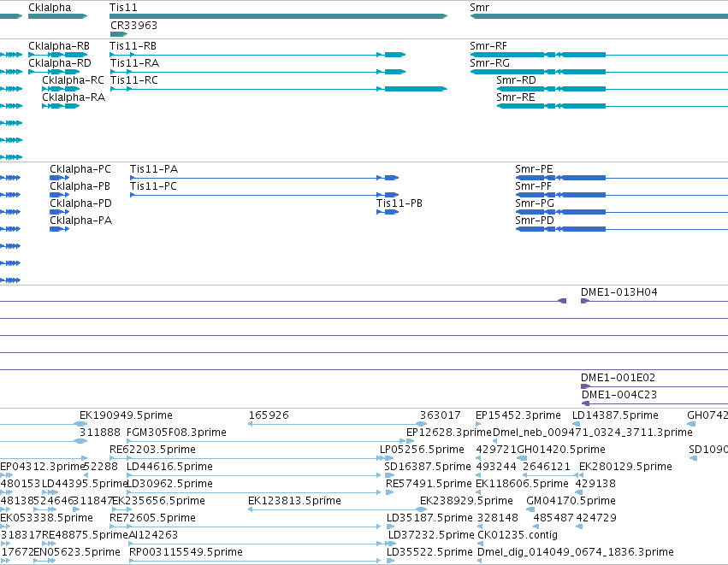Click transcript CkIalpha-RC label
The width and height of the screenshot is (728, 565).
(73, 80)
